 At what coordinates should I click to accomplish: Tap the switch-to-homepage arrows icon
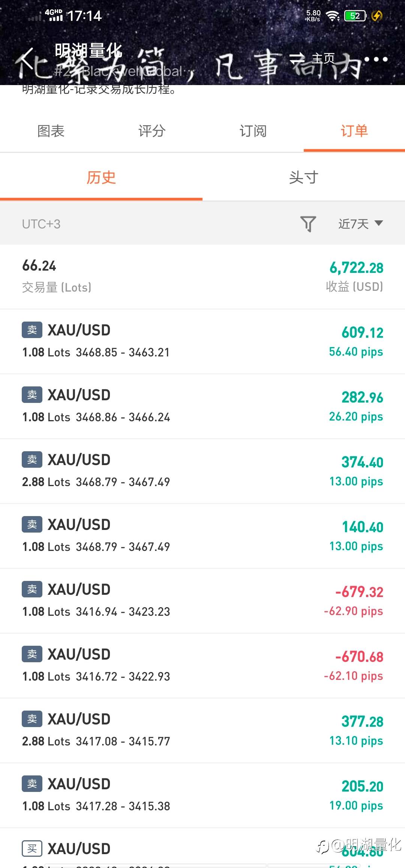pos(297,58)
